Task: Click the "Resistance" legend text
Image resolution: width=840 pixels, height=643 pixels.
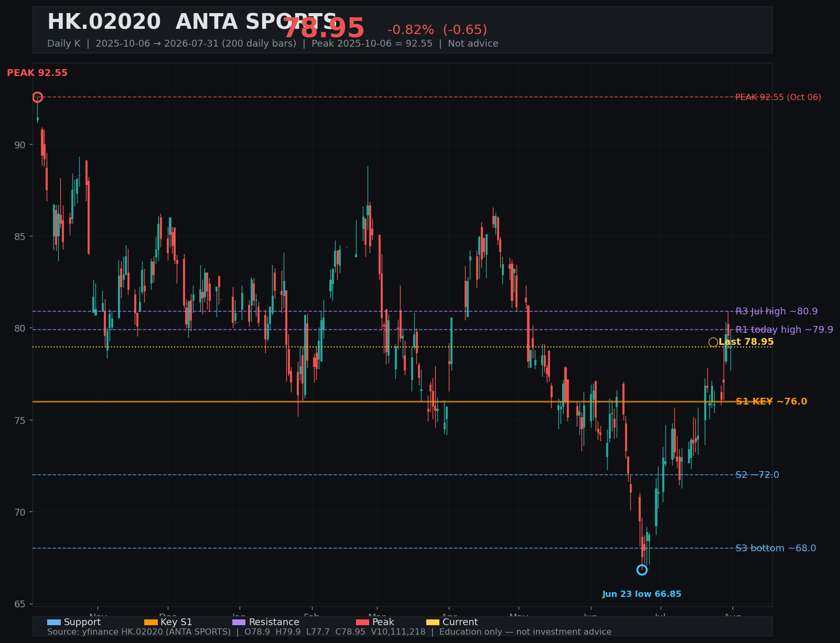Action: pyautogui.click(x=274, y=623)
